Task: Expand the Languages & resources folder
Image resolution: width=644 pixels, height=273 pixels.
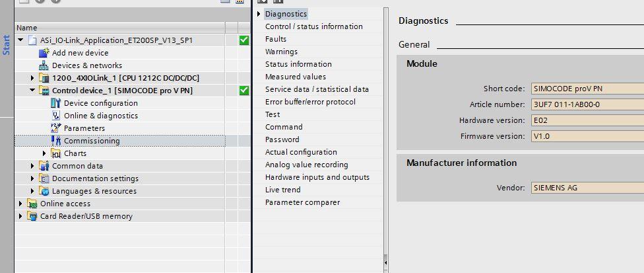Action: click(32, 191)
